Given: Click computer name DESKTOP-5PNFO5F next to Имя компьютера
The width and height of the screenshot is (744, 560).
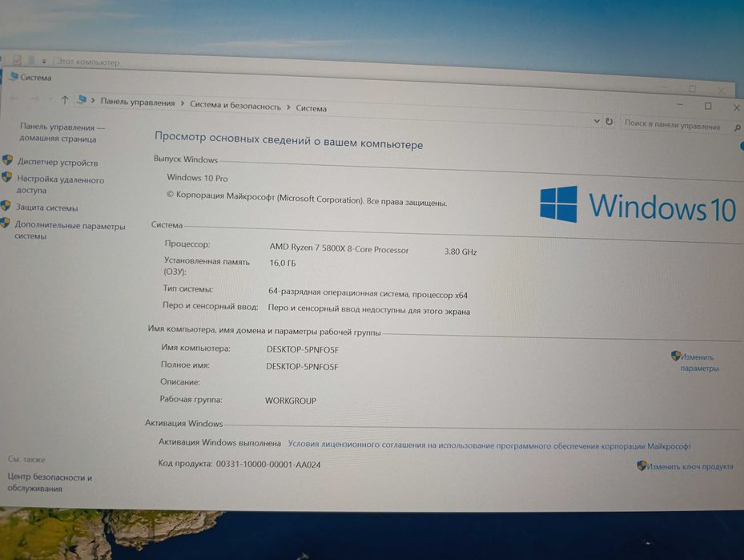Looking at the screenshot, I should [x=302, y=350].
